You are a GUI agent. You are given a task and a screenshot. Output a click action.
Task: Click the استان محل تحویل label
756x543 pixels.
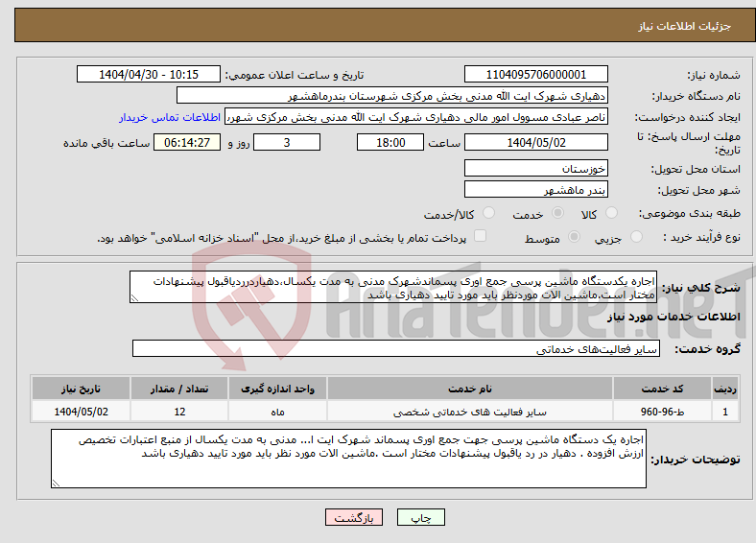click(x=696, y=169)
